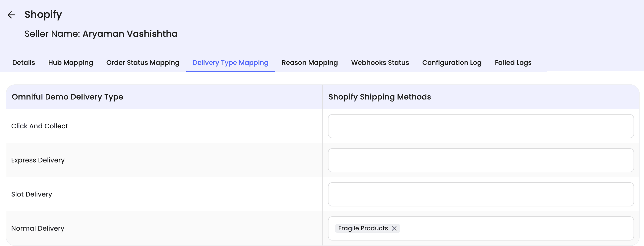
Task: View the Webhooks Status tab
Action: 380,63
